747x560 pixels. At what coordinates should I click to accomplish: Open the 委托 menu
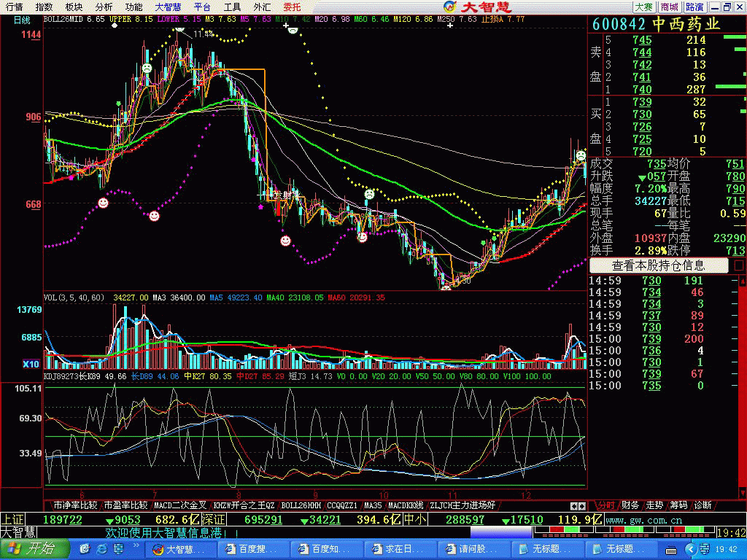(292, 7)
